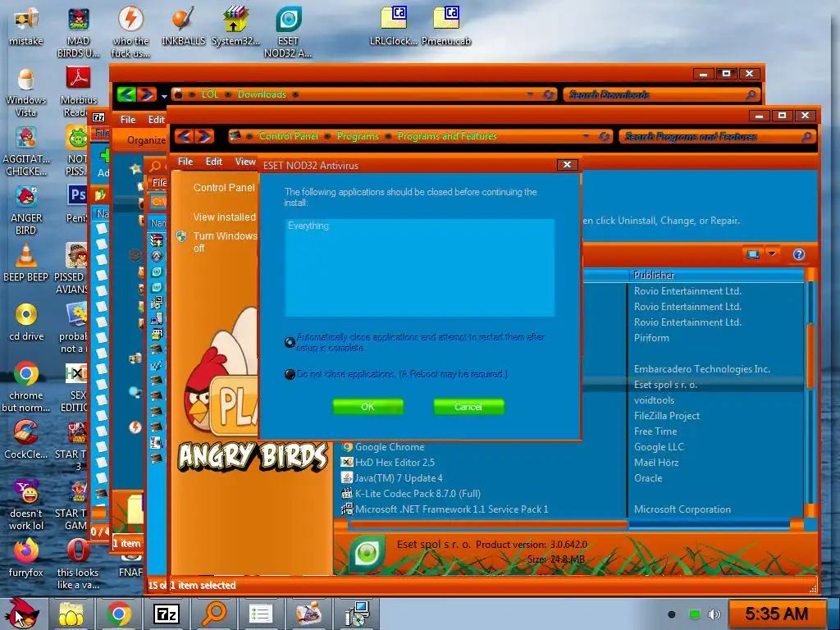
Task: Launch ANGER BIRD desktop shortcut
Action: (25, 210)
